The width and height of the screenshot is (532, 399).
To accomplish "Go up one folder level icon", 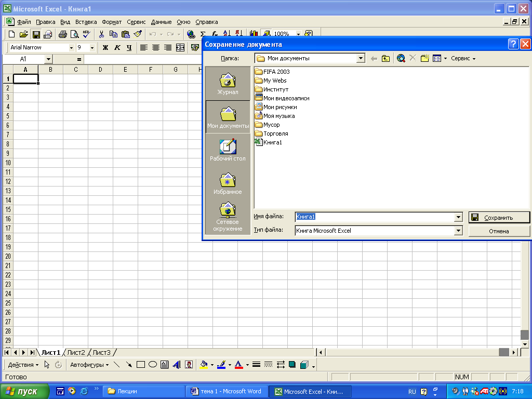I will (386, 58).
